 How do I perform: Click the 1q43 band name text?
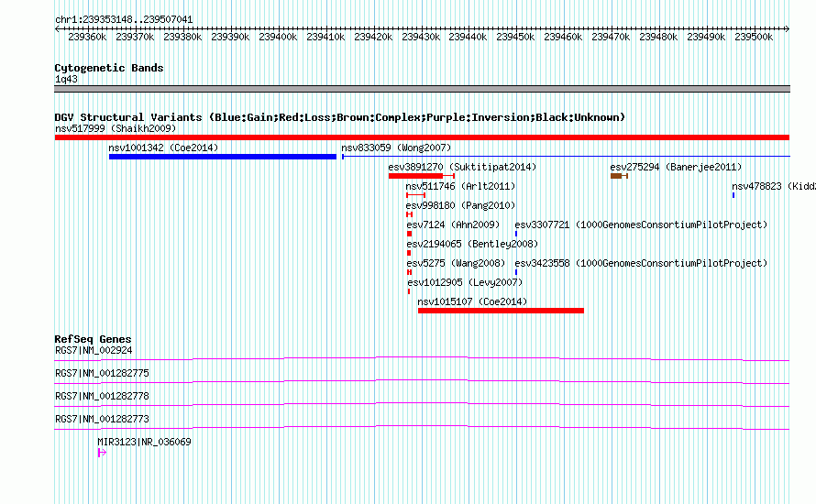(66, 79)
